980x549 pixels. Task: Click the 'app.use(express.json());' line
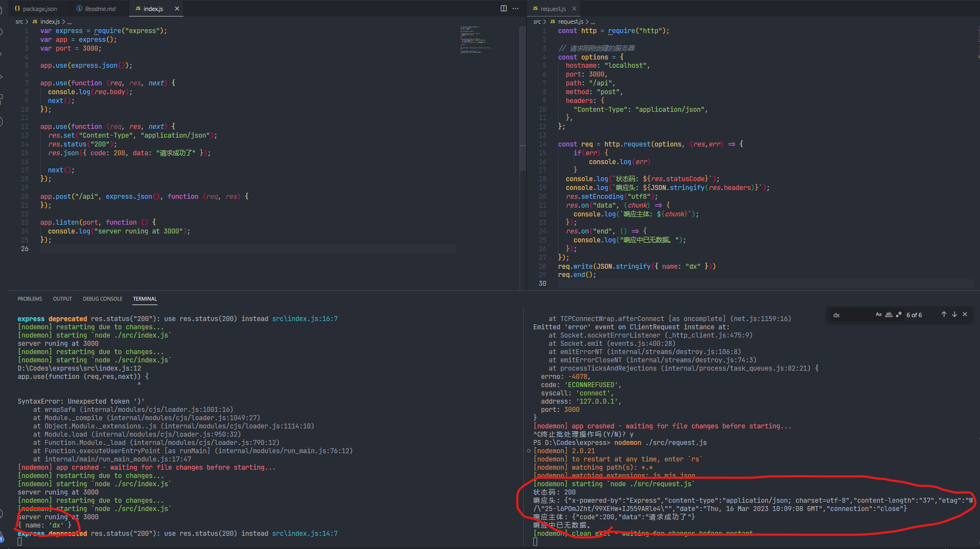[x=86, y=66]
